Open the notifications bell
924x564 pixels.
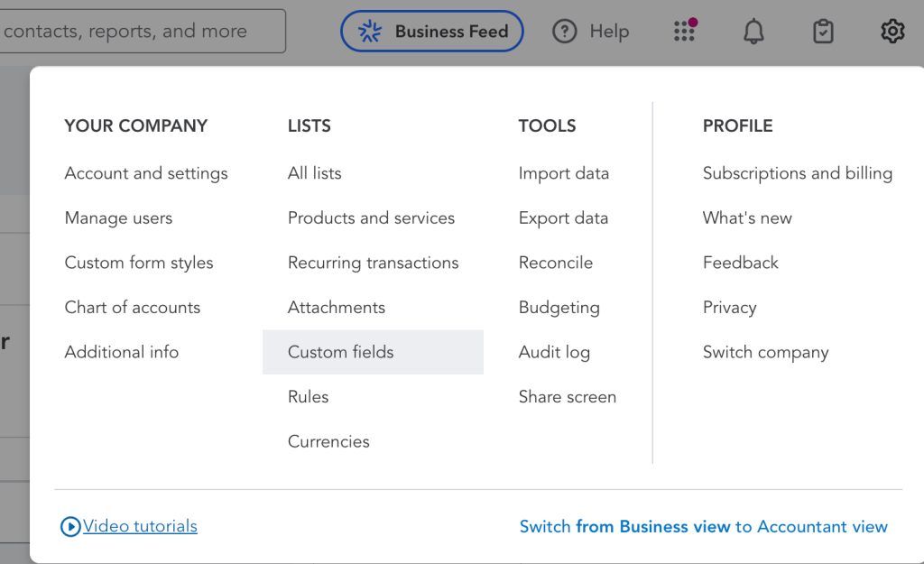[x=753, y=32]
